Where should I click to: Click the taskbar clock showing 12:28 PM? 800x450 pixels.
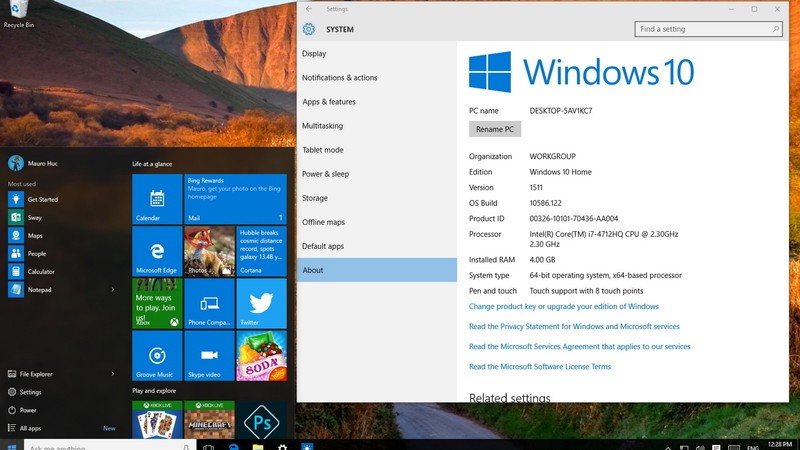pos(780,445)
